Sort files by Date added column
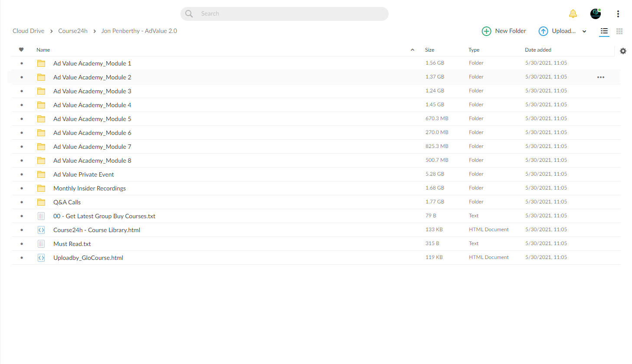Viewport: 632px width, 364px height. point(538,50)
